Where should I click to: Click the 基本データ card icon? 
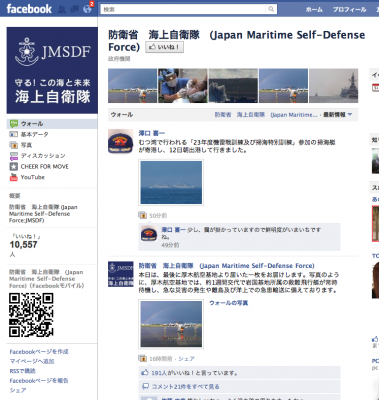pyautogui.click(x=14, y=134)
